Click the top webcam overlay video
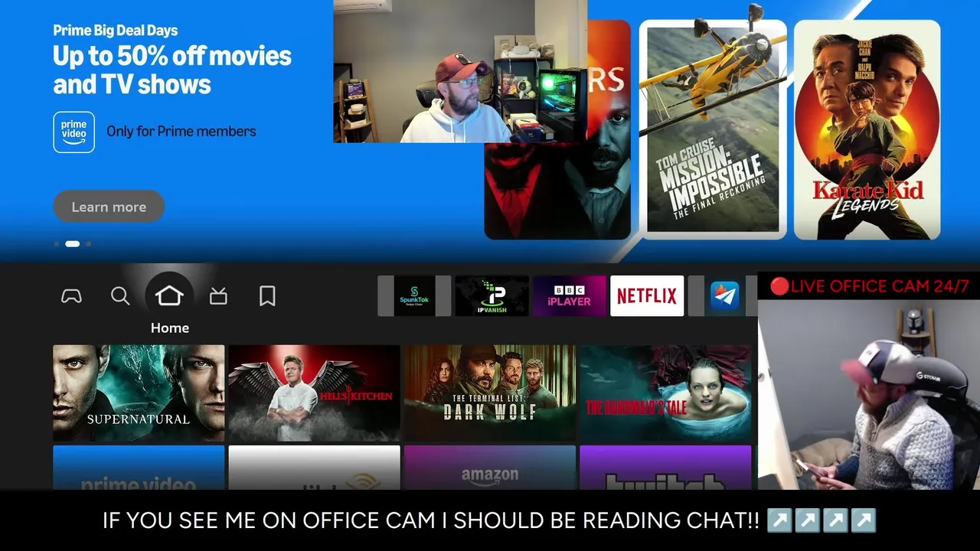 [x=460, y=71]
